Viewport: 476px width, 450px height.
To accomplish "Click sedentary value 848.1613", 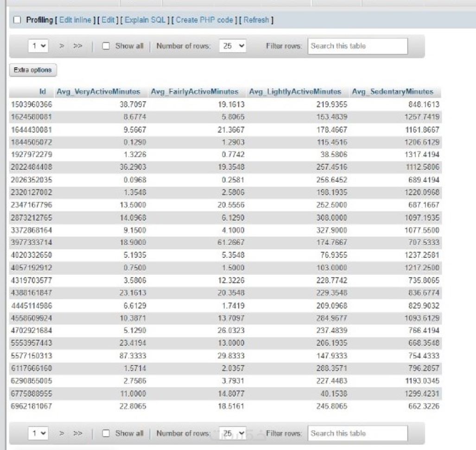I will point(424,104).
